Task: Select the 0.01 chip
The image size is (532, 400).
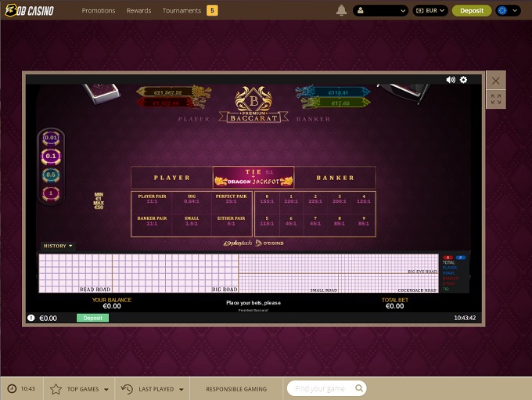Action: 51,138
